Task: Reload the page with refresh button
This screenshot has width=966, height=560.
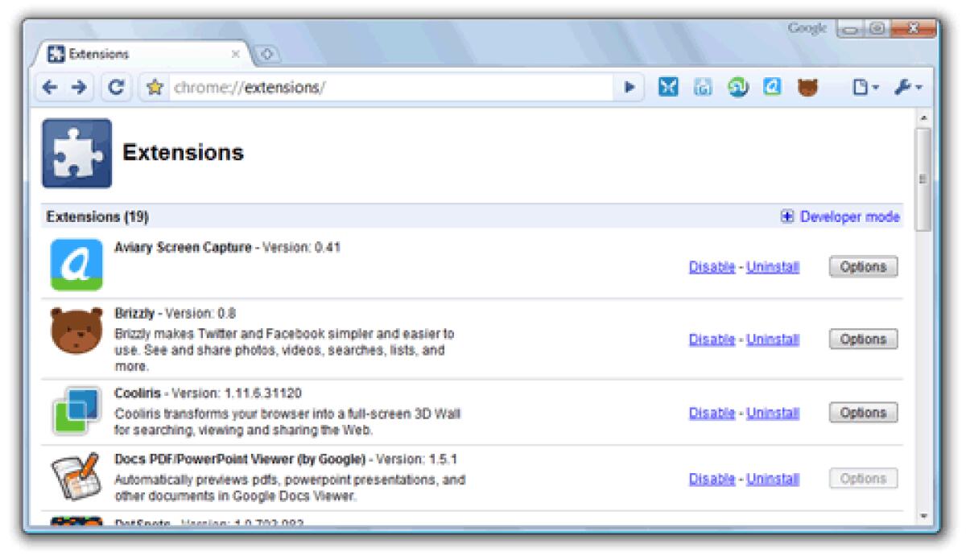Action: click(x=116, y=88)
